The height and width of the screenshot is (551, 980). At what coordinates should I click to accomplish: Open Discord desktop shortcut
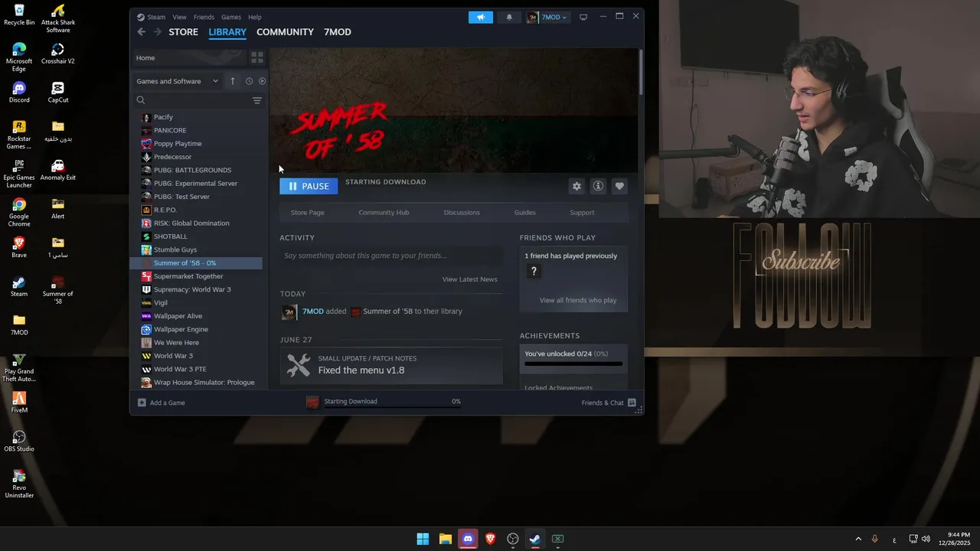click(x=19, y=92)
